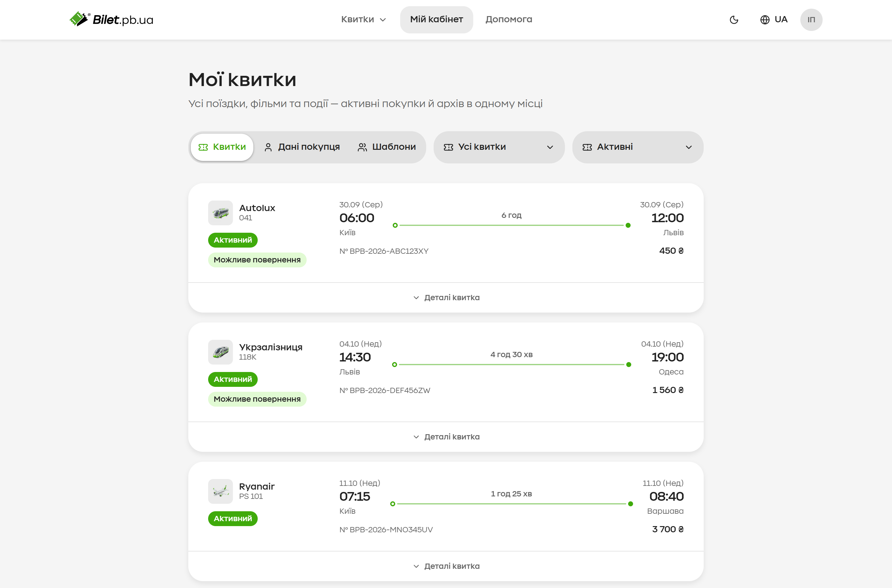Image resolution: width=892 pixels, height=588 pixels.
Task: Click Можливе повернення on the Укрзалізниця ticket
Action: (x=257, y=399)
